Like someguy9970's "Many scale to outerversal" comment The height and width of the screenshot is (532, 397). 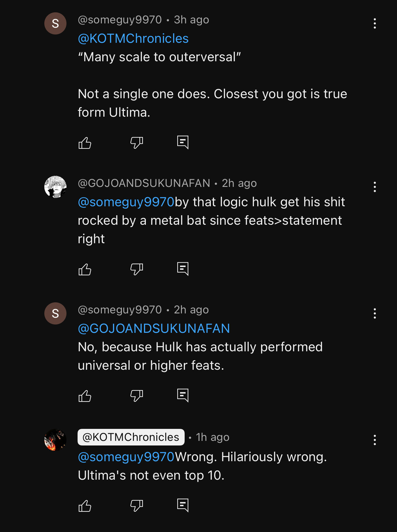pos(85,143)
